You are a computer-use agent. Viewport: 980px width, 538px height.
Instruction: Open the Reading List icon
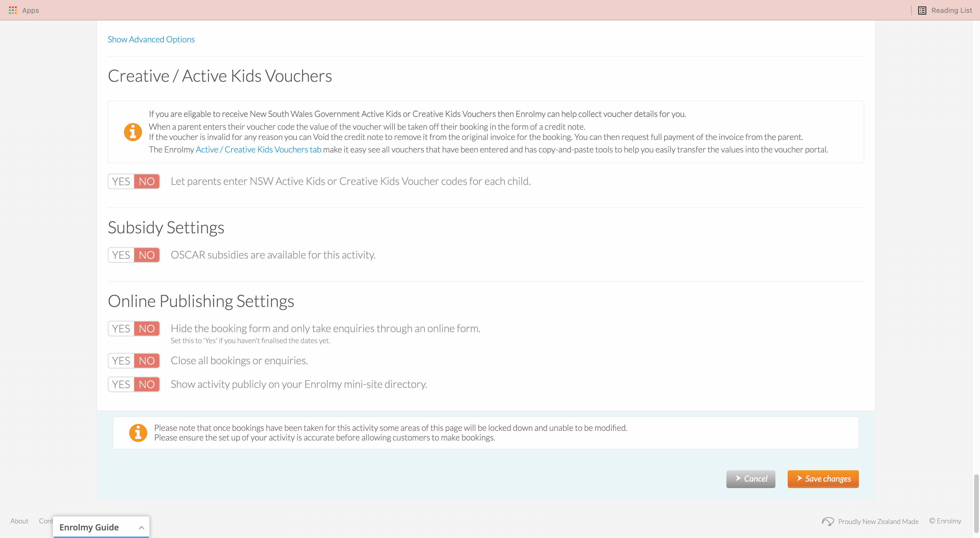pos(922,10)
